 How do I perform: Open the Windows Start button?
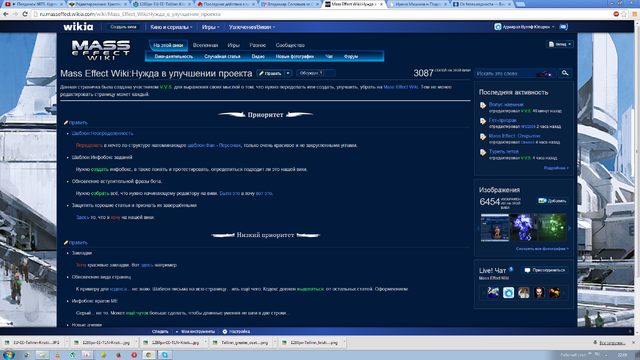pos(9,355)
